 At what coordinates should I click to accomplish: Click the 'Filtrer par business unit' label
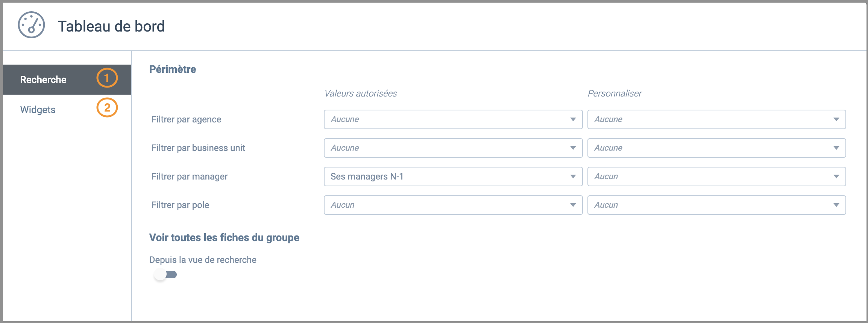tap(198, 148)
